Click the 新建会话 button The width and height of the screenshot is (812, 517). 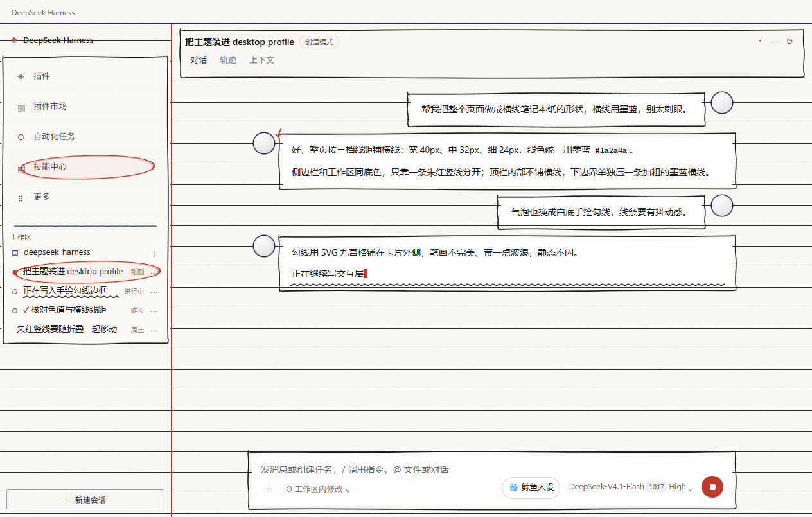[x=85, y=500]
